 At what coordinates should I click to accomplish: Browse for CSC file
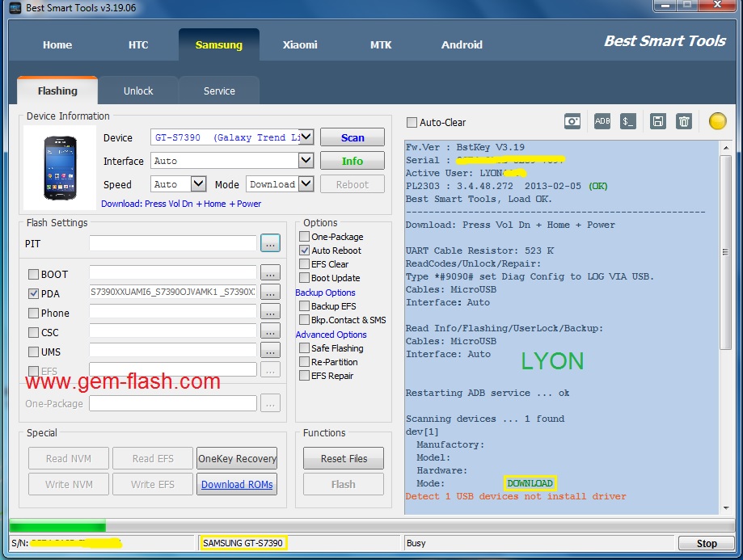270,331
